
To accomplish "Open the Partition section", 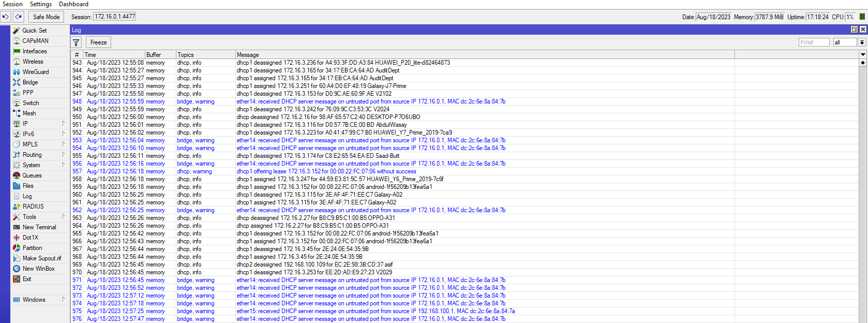I will click(x=32, y=248).
